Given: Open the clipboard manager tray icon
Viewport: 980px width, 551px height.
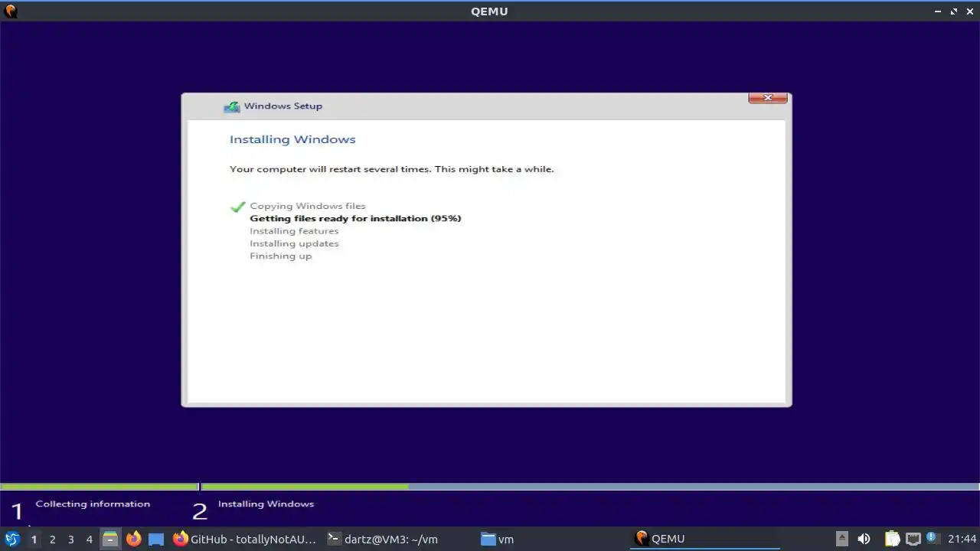Looking at the screenshot, I should coord(892,539).
